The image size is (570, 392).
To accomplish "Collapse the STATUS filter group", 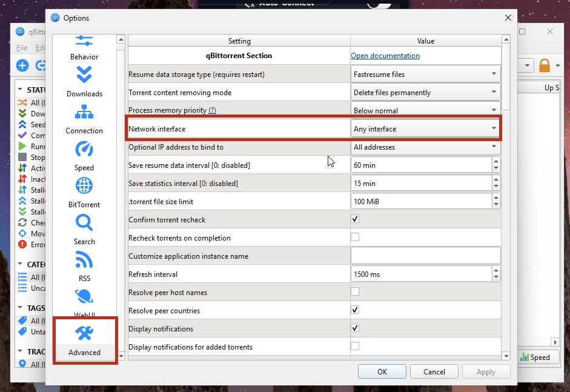I will tap(20, 90).
